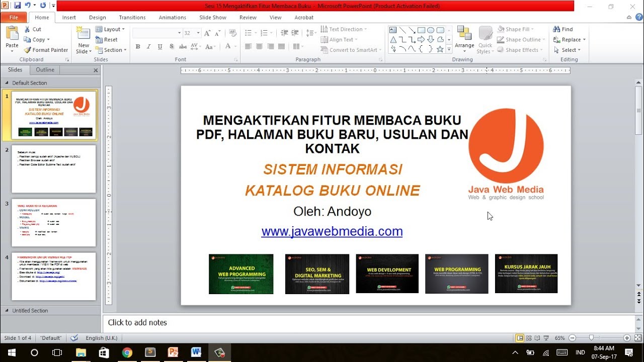Image resolution: width=644 pixels, height=362 pixels.
Task: Click the www.javawebmedia.com hyperlink on slide
Action: (332, 231)
